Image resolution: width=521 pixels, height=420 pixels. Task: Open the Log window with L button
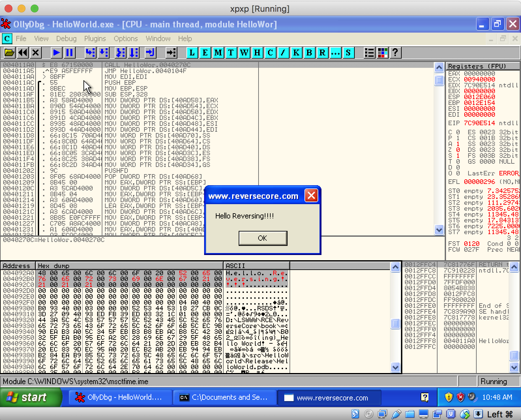pos(192,52)
